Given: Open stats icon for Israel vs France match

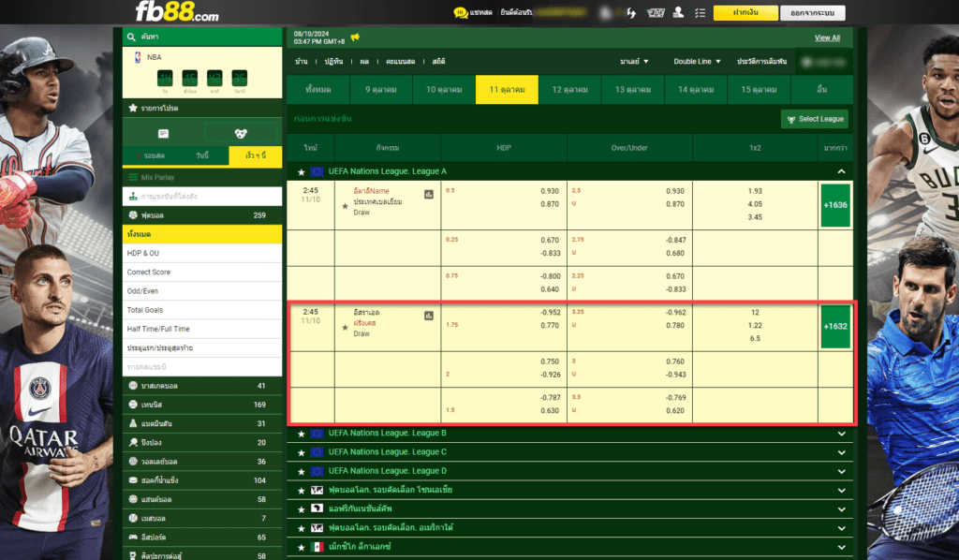Looking at the screenshot, I should pyautogui.click(x=429, y=316).
